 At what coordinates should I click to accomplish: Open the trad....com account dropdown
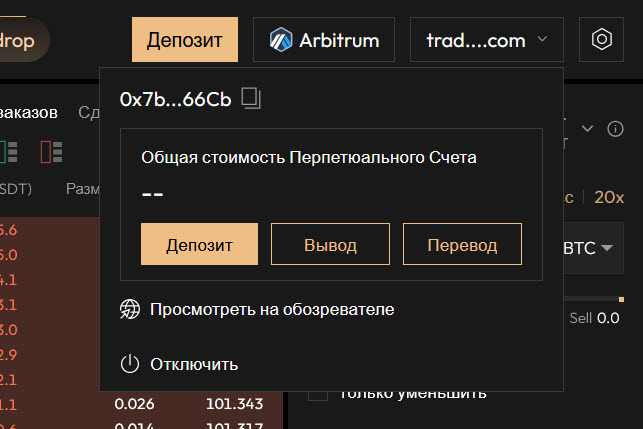[x=487, y=41]
